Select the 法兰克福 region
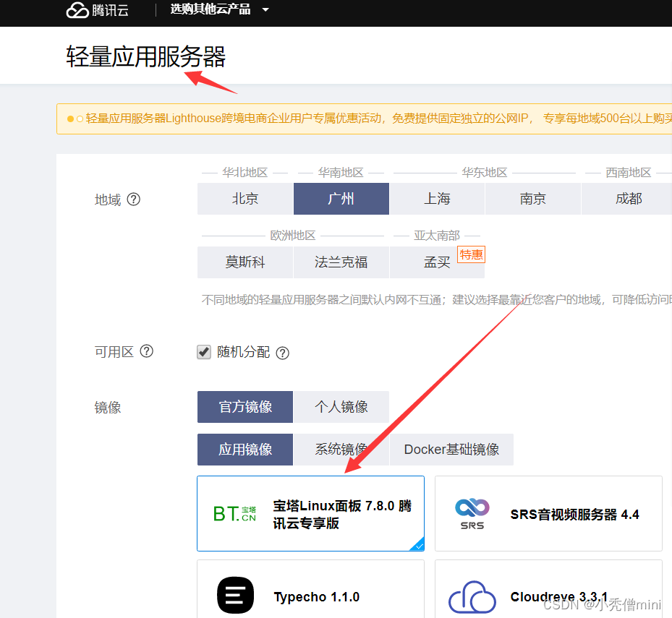This screenshot has height=618, width=672. click(341, 262)
